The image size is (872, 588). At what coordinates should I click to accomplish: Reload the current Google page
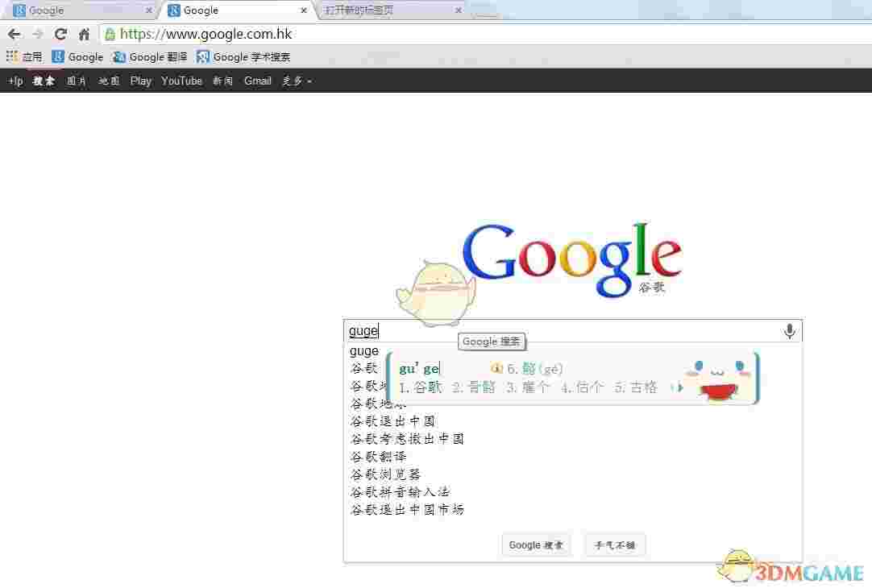[60, 34]
